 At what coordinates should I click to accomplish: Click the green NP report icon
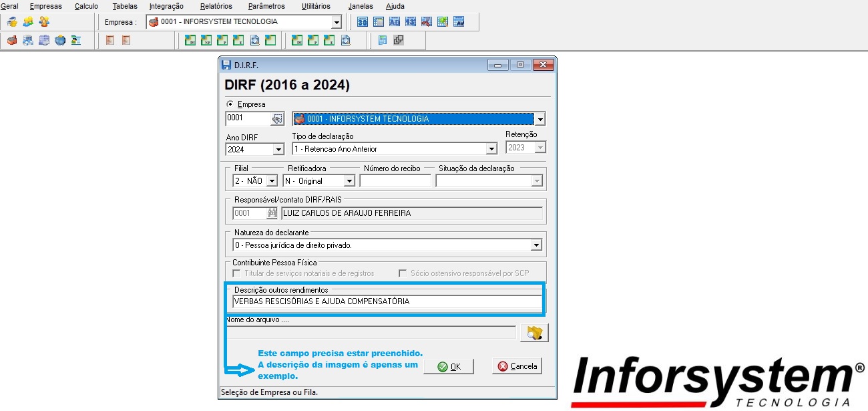(x=206, y=40)
